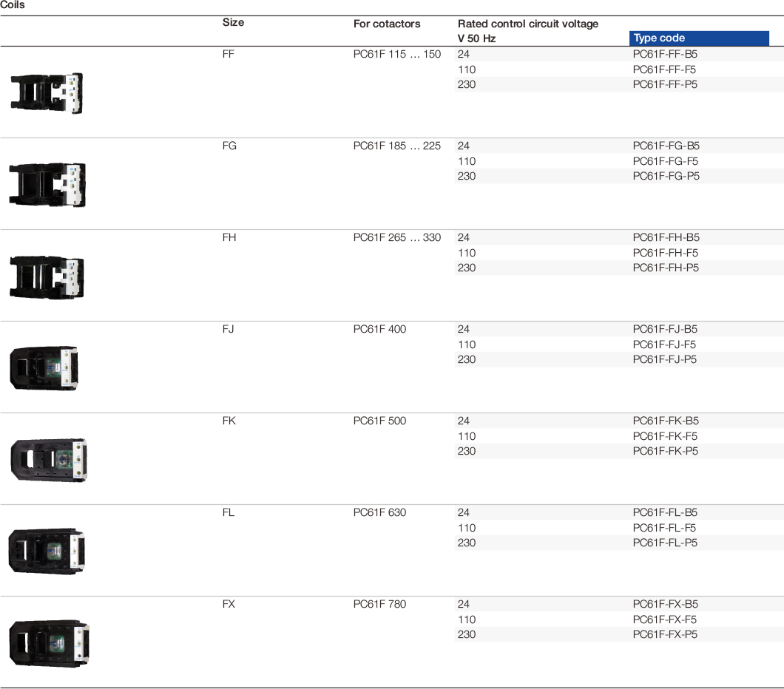Click the FJ size coil product image
This screenshot has height=689, width=784.
(x=44, y=368)
